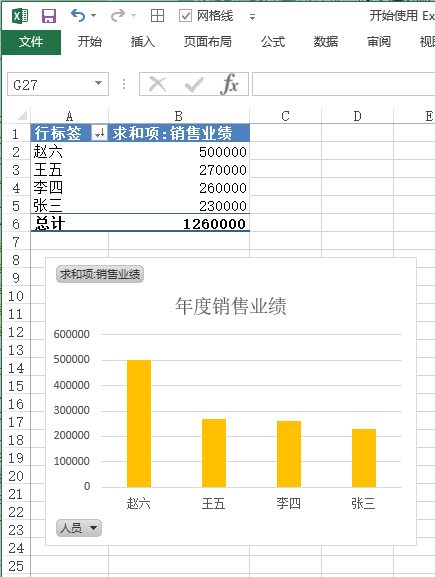Open the 人员 field dropdown in the chart
This screenshot has height=577, width=435.
click(x=79, y=528)
